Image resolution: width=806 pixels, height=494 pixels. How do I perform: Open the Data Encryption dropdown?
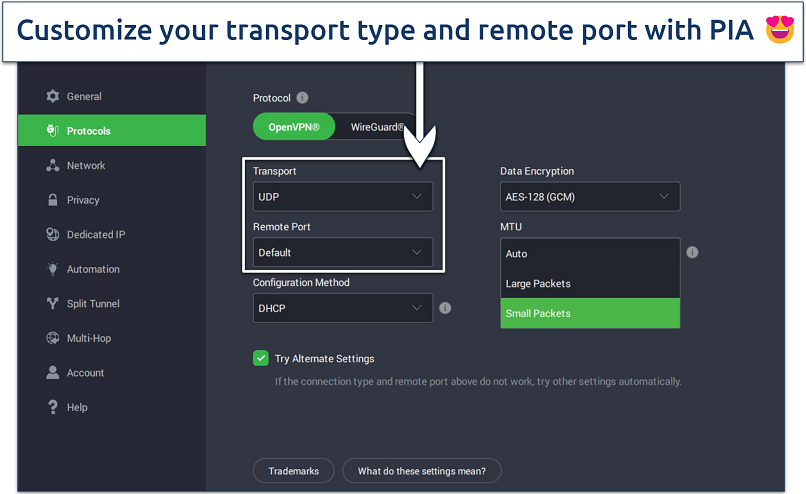coord(589,197)
